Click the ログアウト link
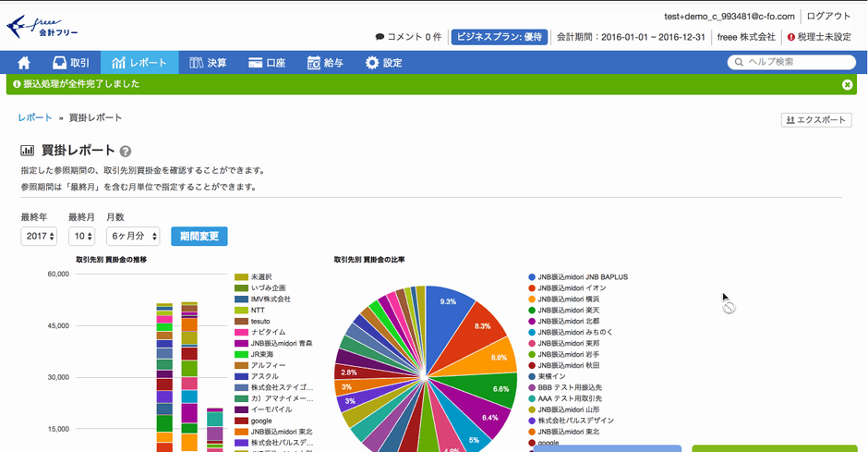This screenshot has width=868, height=452. (828, 16)
